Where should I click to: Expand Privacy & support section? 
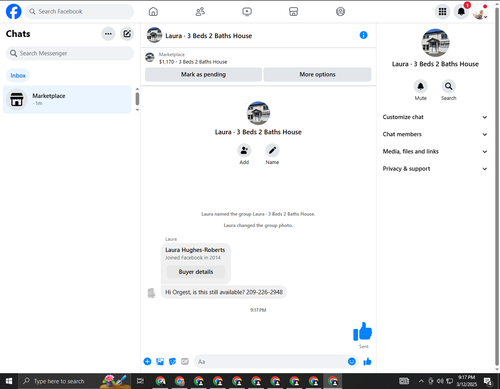435,169
